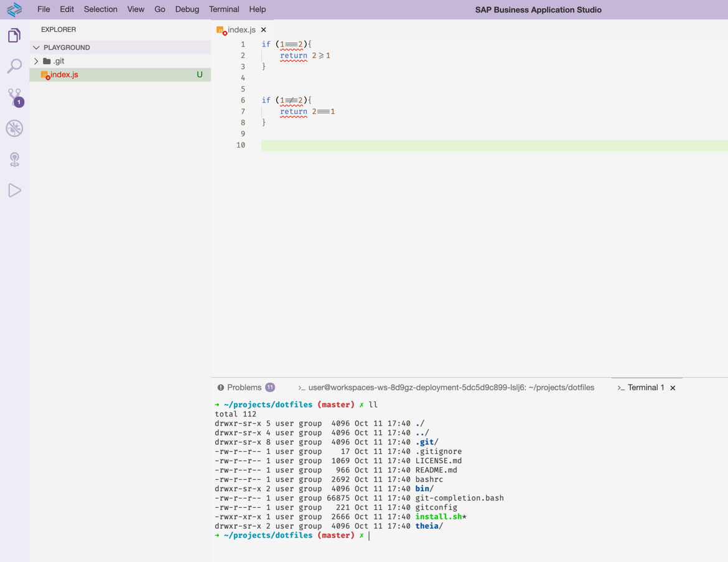Screen dimensions: 728x562
Task: Click 'install.sh*' in terminal listing
Action: tap(441, 517)
